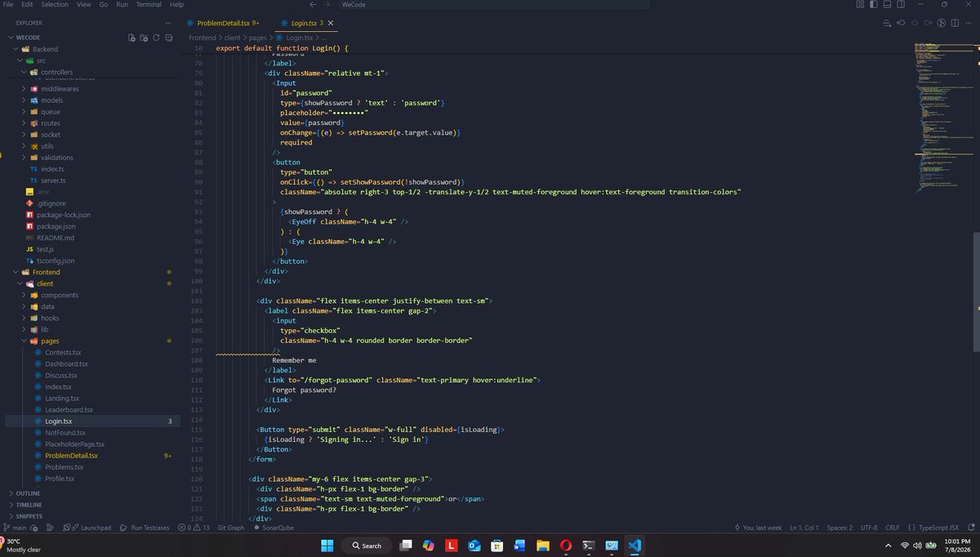Open server.ts in the Backend folder

coord(52,180)
